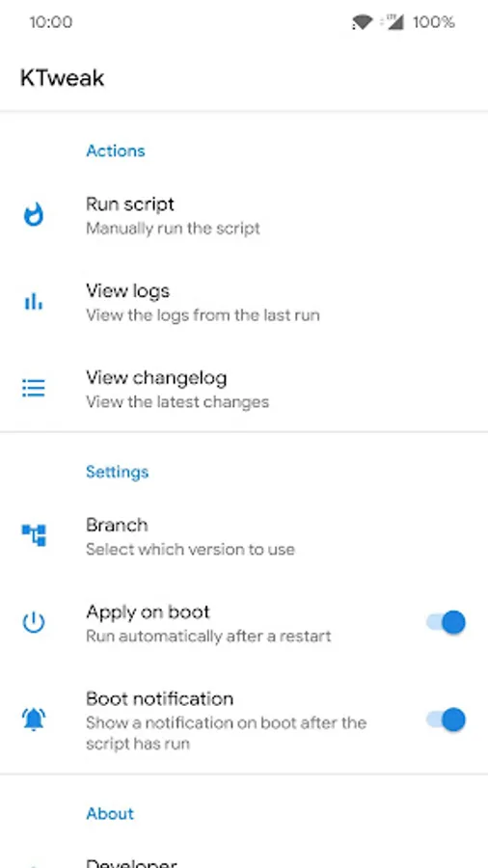The height and width of the screenshot is (868, 488).
Task: Tap the power icon for Apply on boot
Action: [x=34, y=623]
